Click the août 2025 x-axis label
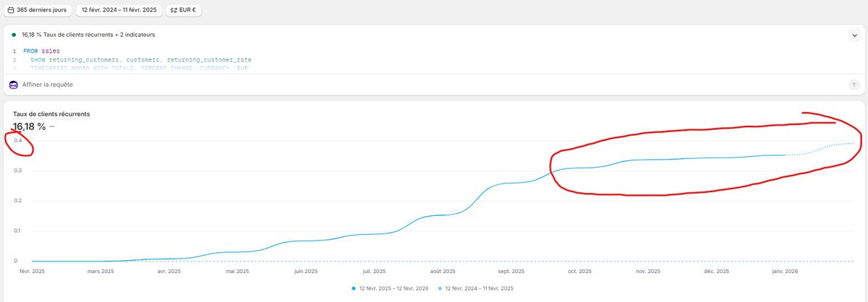 pyautogui.click(x=442, y=272)
